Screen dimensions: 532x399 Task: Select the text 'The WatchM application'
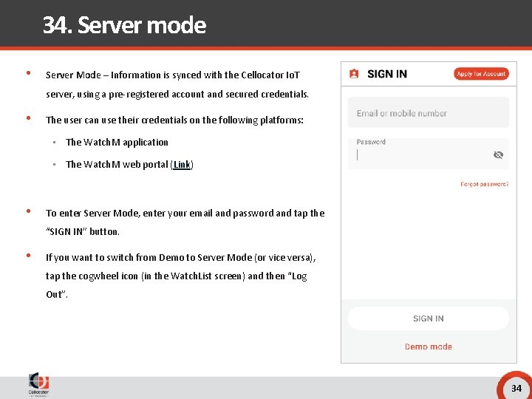coord(117,142)
